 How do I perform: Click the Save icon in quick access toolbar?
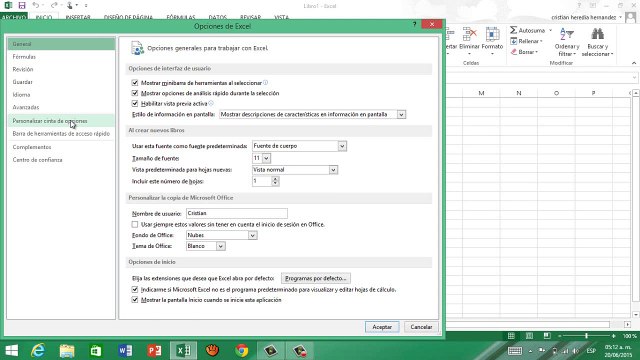pos(22,5)
